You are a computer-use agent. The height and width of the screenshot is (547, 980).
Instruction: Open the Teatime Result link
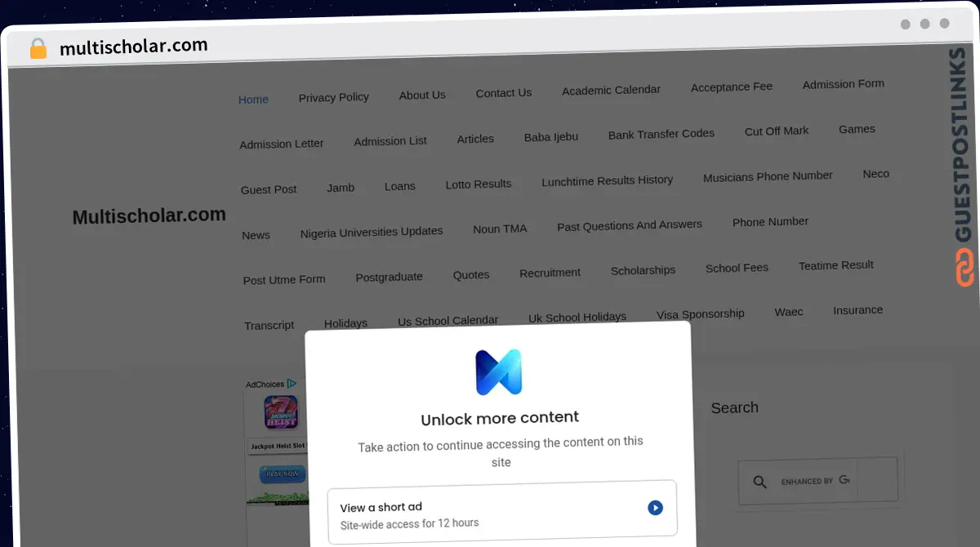(x=835, y=265)
